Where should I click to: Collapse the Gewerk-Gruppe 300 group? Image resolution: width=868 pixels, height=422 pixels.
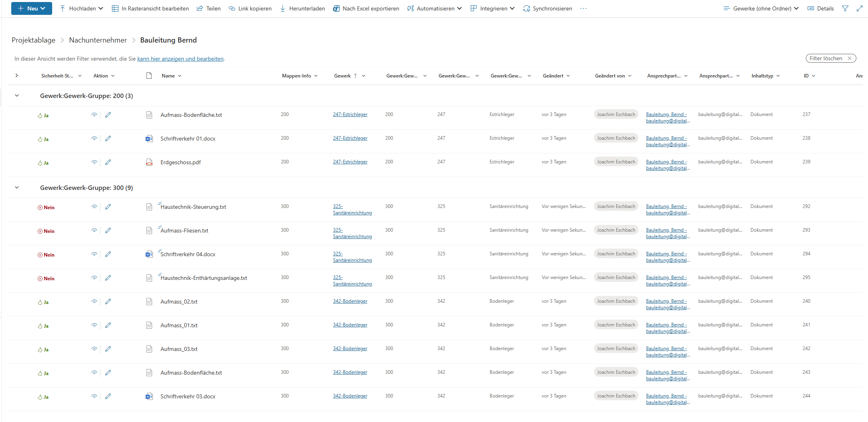(x=17, y=188)
